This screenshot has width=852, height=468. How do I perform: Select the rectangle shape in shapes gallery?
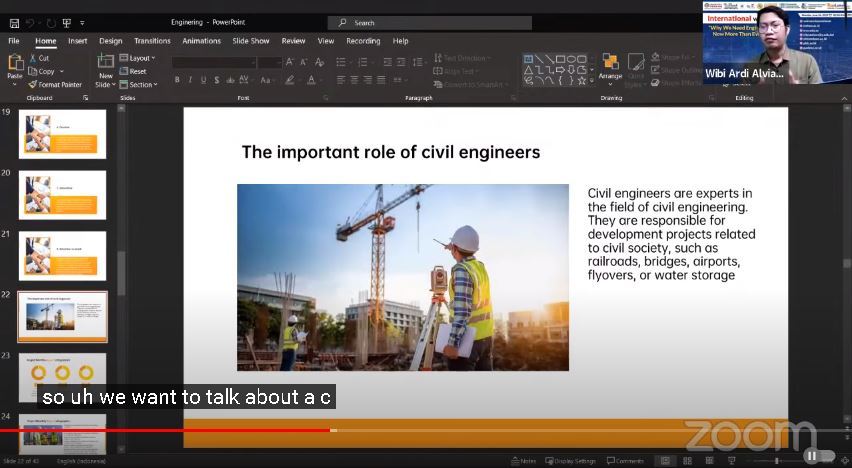[560, 59]
